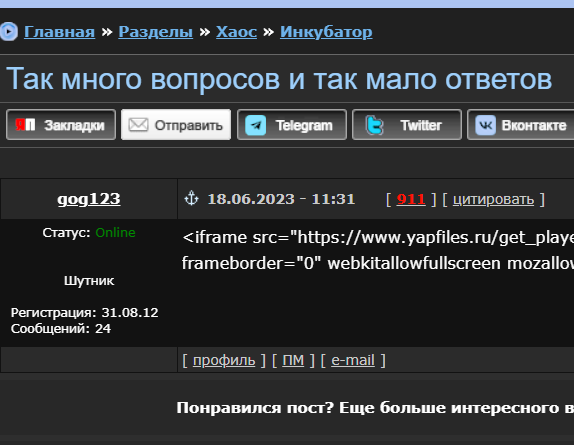
Task: Add the post to ЯП Закладки
Action: point(61,125)
